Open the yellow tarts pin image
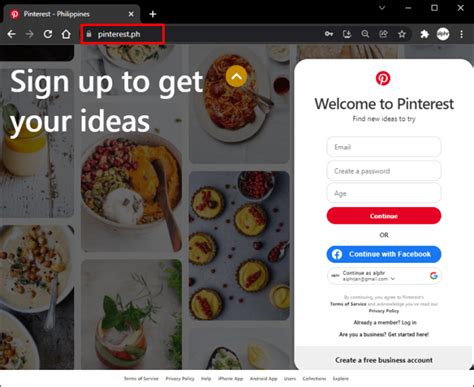474x387 pixels. [x=239, y=246]
